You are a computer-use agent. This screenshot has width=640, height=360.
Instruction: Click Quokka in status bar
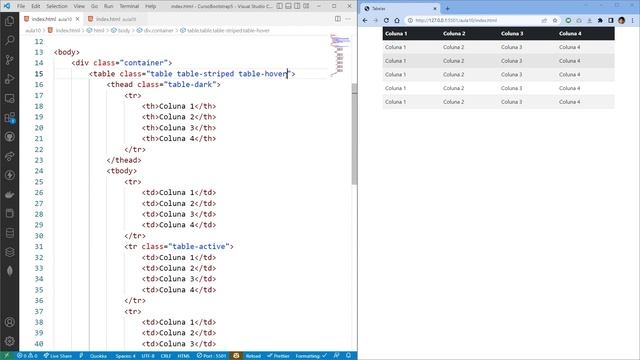(98, 356)
